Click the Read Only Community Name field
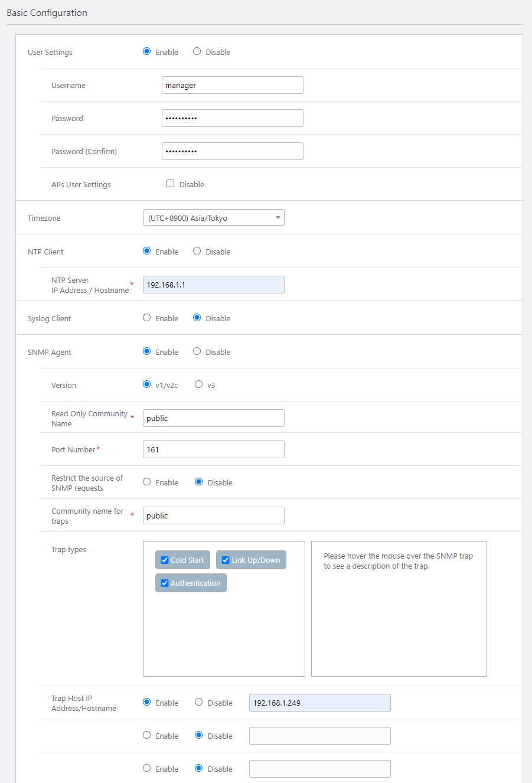The image size is (532, 783). click(x=213, y=418)
